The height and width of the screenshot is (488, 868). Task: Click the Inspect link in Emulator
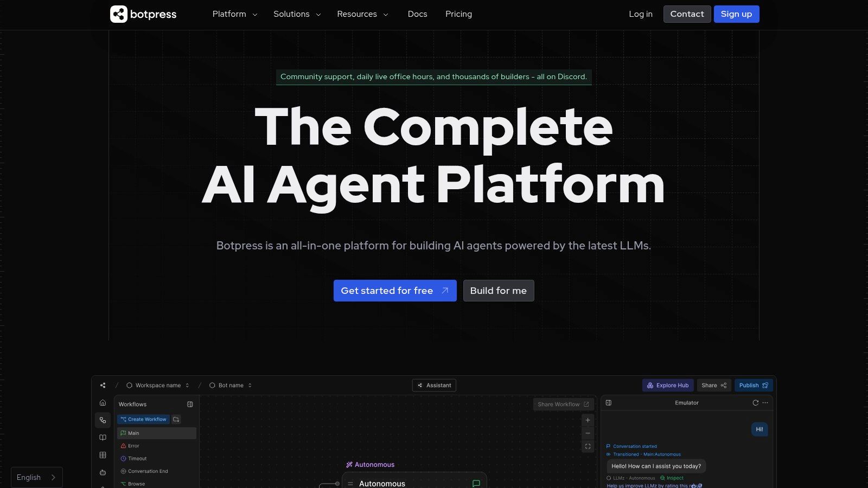pos(672,478)
